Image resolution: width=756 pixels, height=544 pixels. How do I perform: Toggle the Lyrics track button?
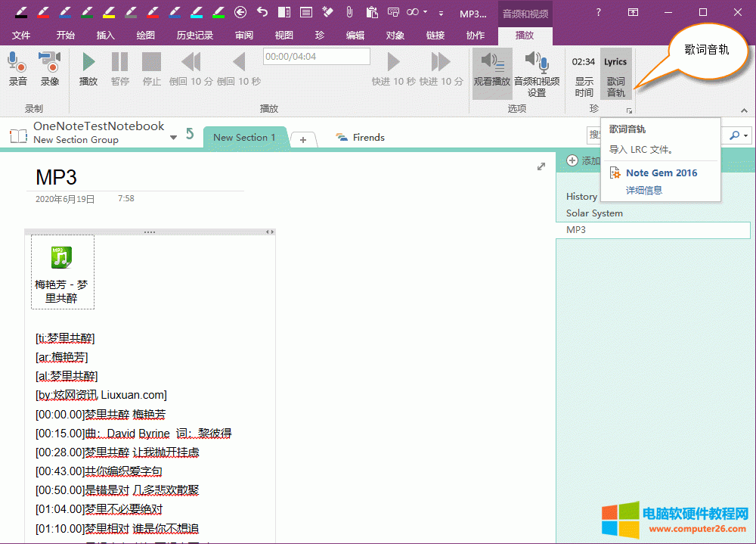tap(615, 72)
